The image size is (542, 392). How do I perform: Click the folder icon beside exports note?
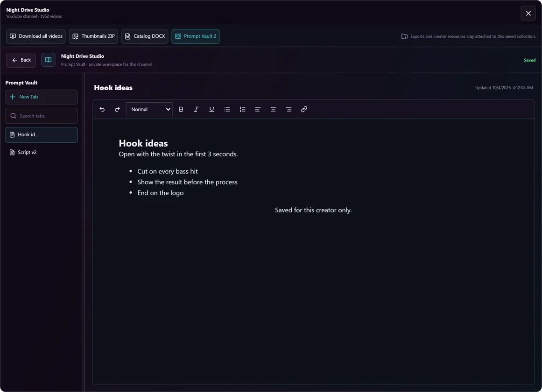(404, 36)
